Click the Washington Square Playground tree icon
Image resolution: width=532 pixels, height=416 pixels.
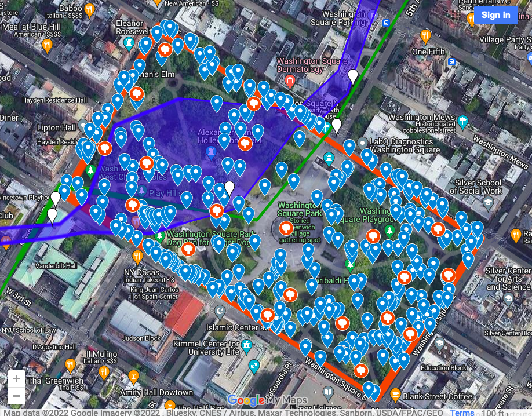click(x=390, y=231)
